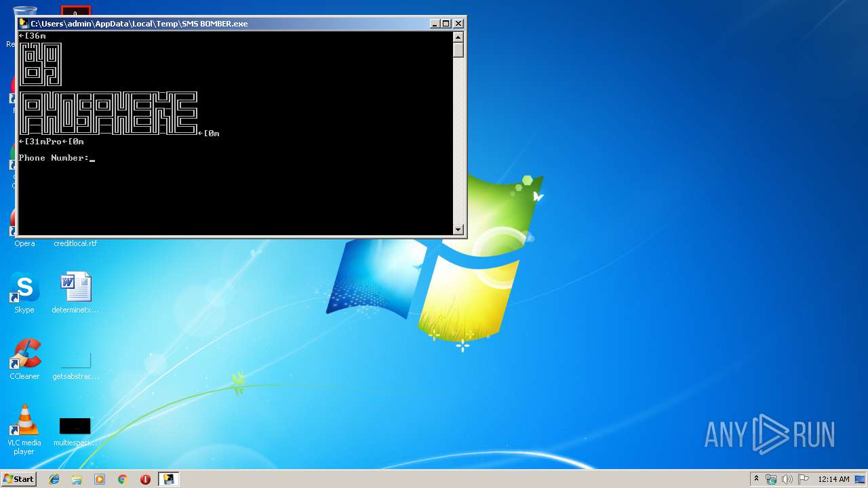The image size is (868, 488).
Task: Show hidden system tray icons
Action: point(756,479)
